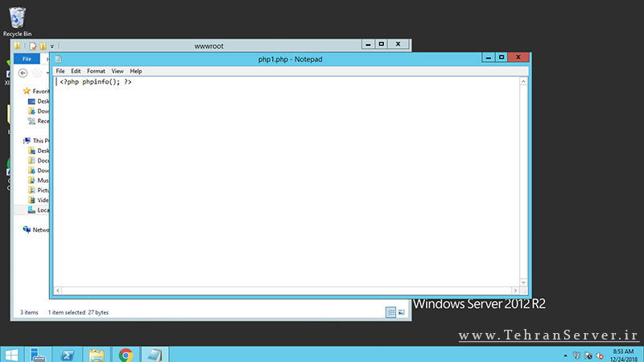Screen dimensions: 644x362
Task: Click the Windows Start button
Action: 11,354
